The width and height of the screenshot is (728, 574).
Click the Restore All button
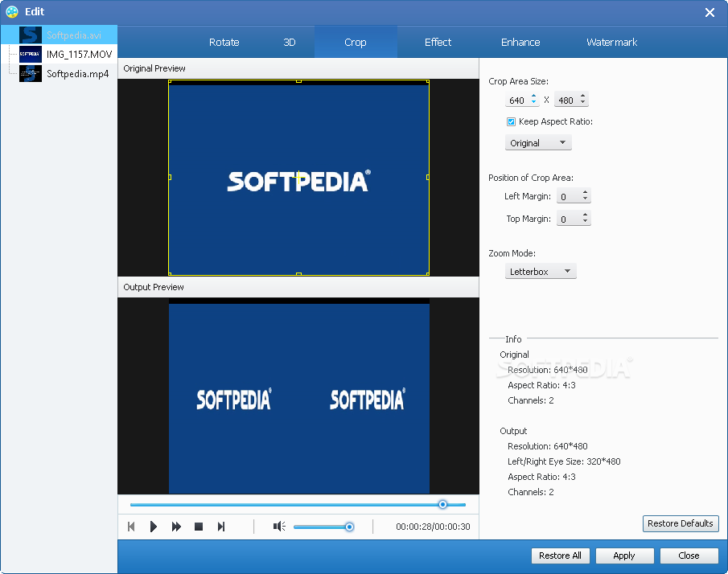561,556
